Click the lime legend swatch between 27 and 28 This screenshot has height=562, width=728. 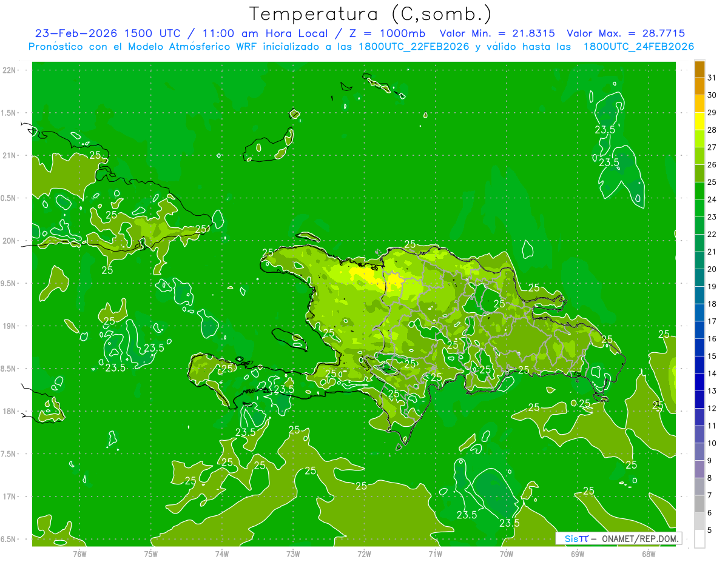699,139
